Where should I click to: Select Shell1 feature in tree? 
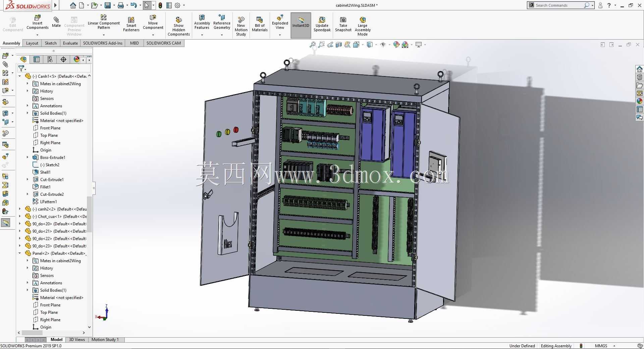(x=45, y=172)
